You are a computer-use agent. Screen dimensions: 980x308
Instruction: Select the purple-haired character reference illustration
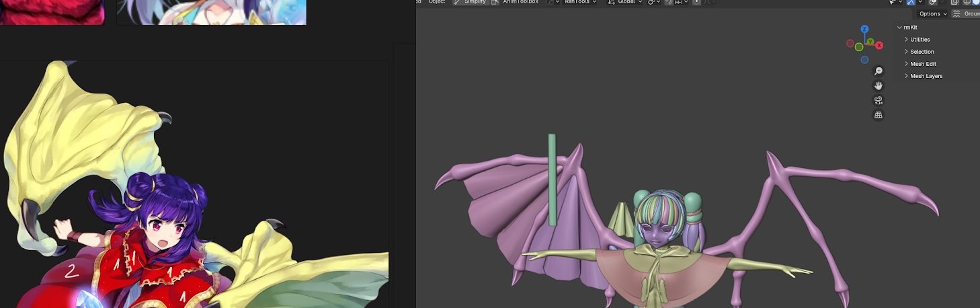(x=194, y=184)
